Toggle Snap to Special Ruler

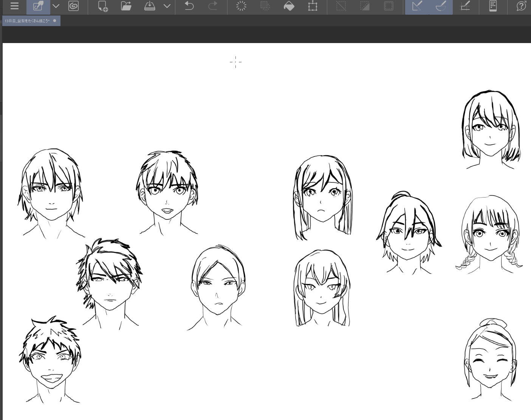441,6
